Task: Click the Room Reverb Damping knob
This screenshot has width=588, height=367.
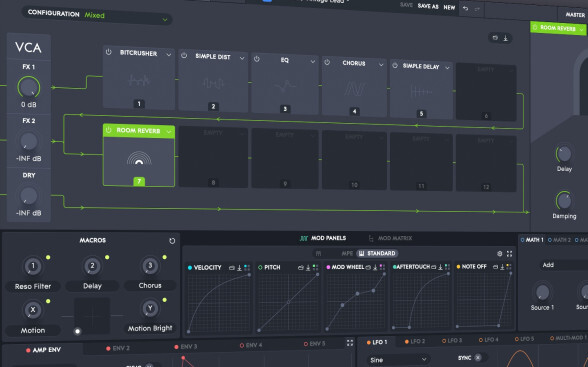Action: tap(564, 201)
